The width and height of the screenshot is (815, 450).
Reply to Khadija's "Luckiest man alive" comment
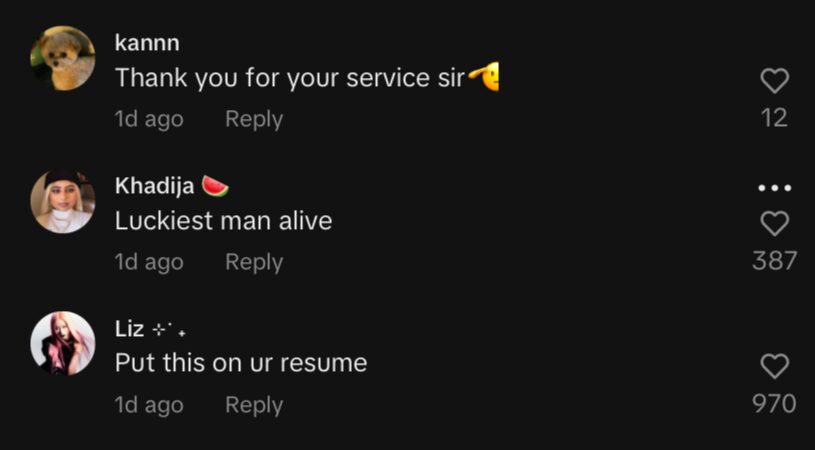(x=254, y=262)
